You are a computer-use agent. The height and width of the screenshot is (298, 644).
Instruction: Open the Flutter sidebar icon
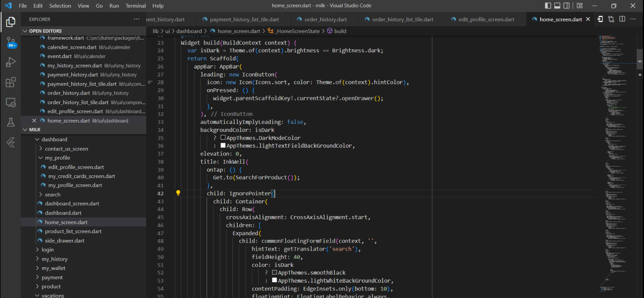tap(11, 142)
